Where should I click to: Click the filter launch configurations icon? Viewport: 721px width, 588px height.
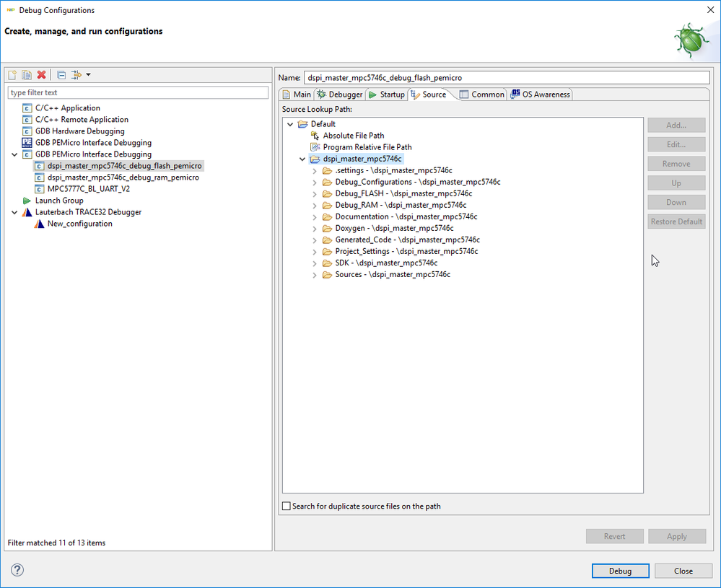pyautogui.click(x=77, y=75)
